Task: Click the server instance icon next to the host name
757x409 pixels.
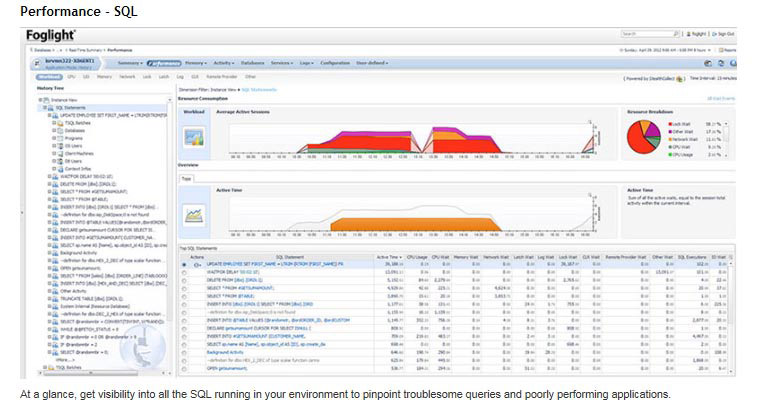Action: [37, 63]
